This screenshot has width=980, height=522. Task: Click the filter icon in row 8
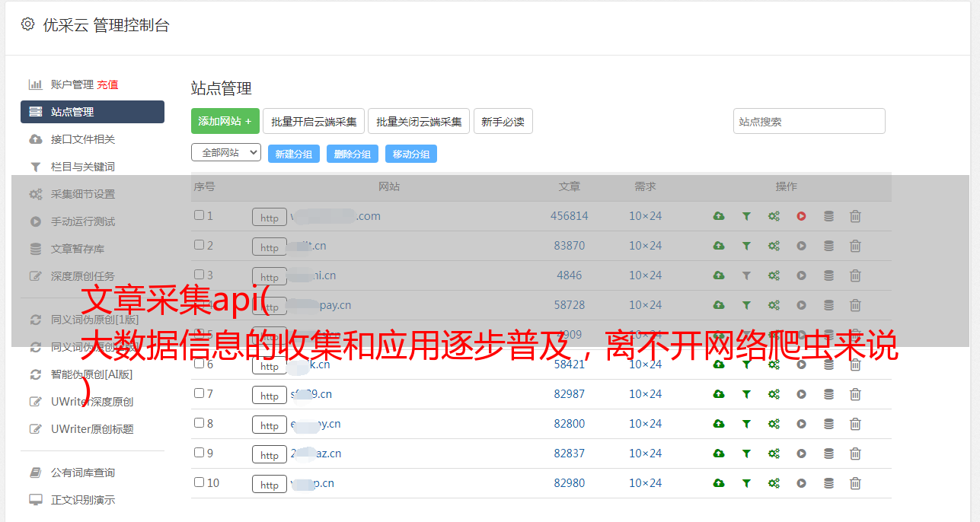[746, 424]
